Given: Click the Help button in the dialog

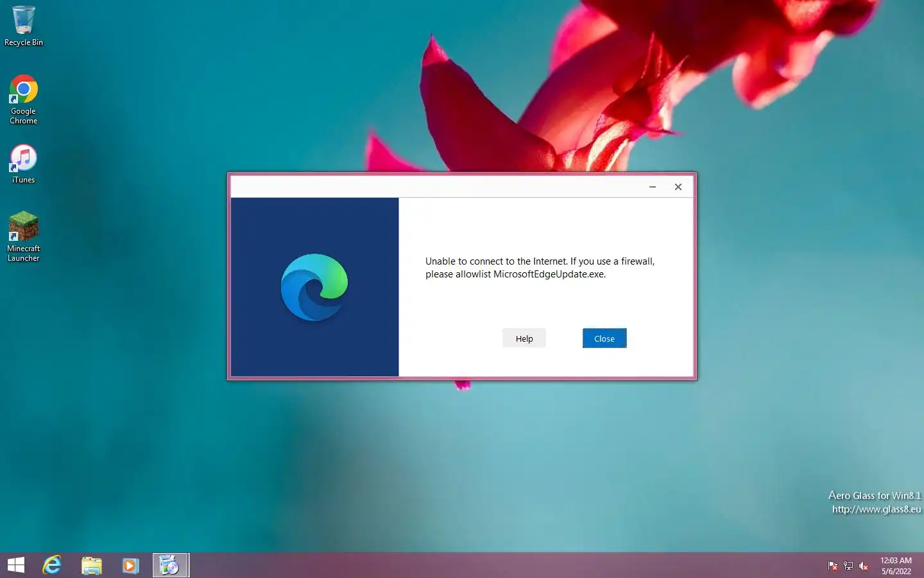Looking at the screenshot, I should 524,338.
